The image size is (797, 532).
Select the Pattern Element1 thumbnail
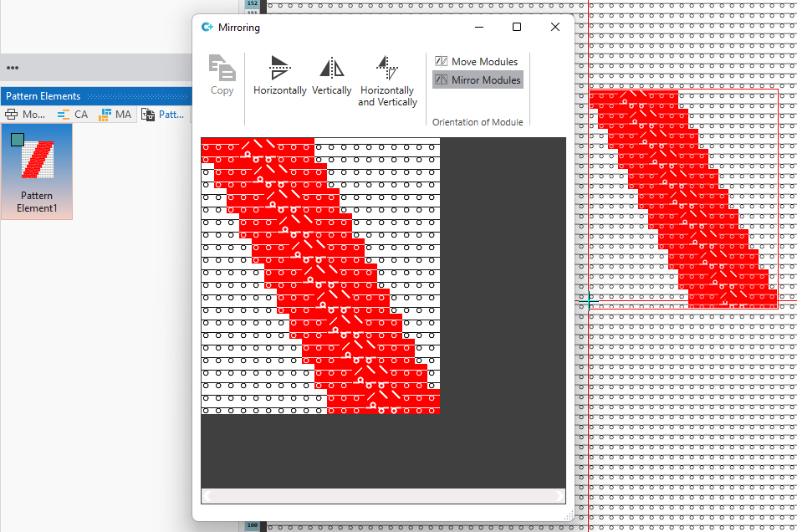point(37,171)
